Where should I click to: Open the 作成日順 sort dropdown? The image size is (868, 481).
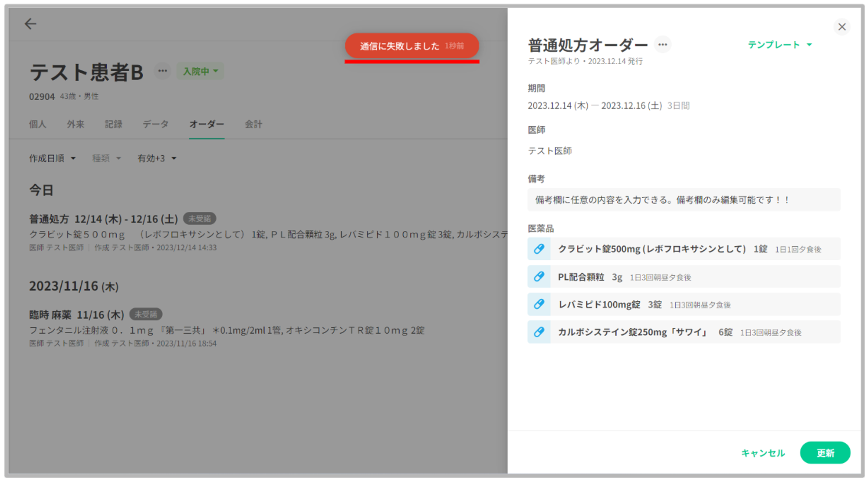point(52,158)
